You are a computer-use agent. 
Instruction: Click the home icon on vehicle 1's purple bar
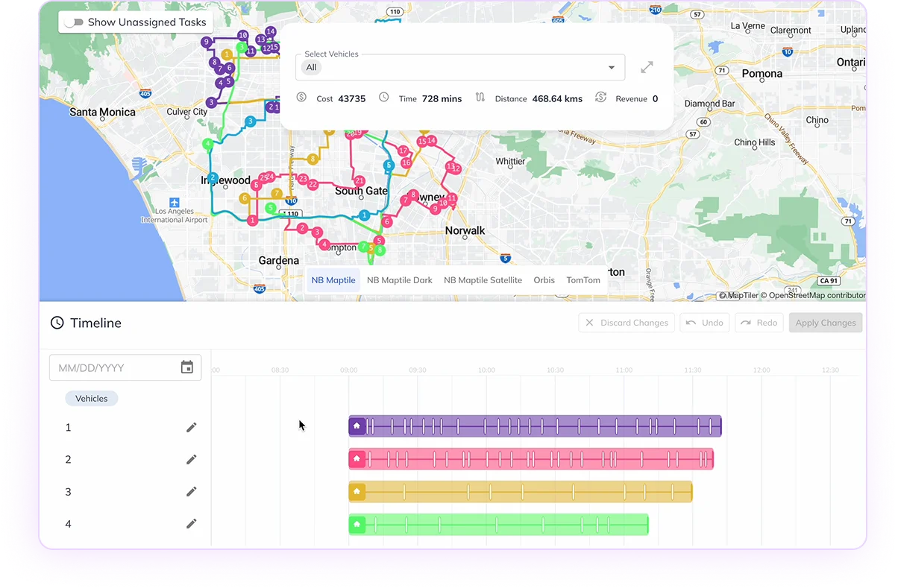click(x=357, y=425)
